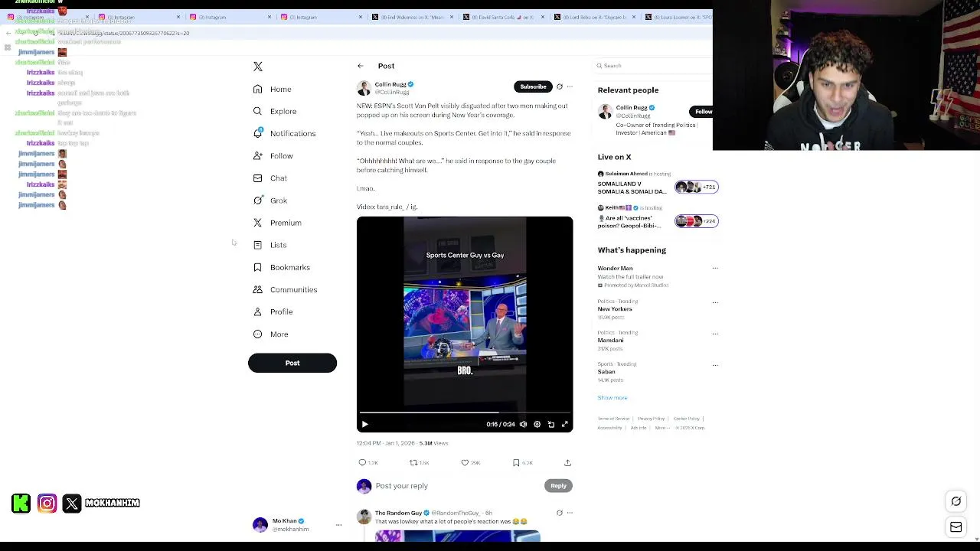Switch to David Santa Carla tab
This screenshot has height=551, width=980.
(x=502, y=17)
